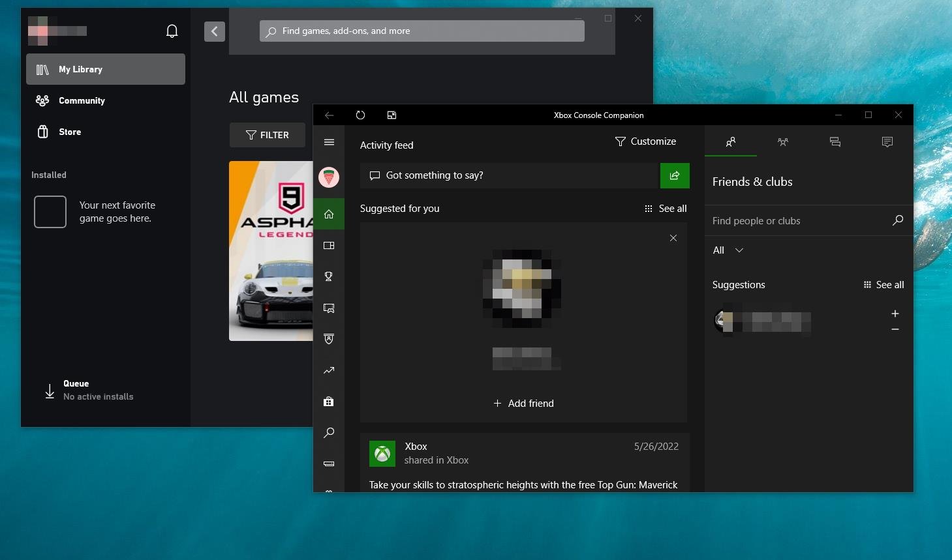Viewport: 952px width, 560px height.
Task: Open Connection console icon in sidebar
Action: click(x=329, y=464)
